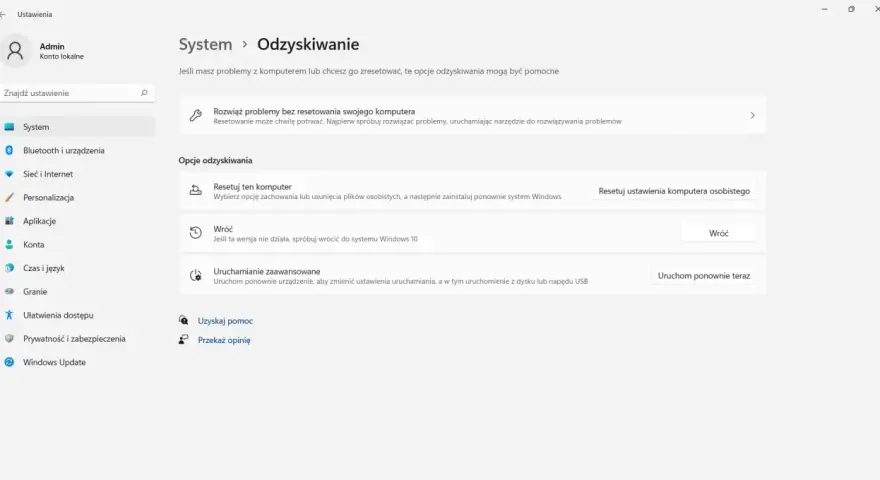Click Uruchom ponownie teraz button
880x480 pixels.
pyautogui.click(x=704, y=276)
